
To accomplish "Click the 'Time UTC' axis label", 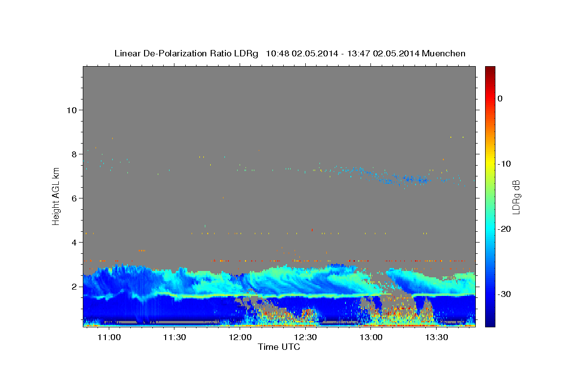I will [x=279, y=347].
